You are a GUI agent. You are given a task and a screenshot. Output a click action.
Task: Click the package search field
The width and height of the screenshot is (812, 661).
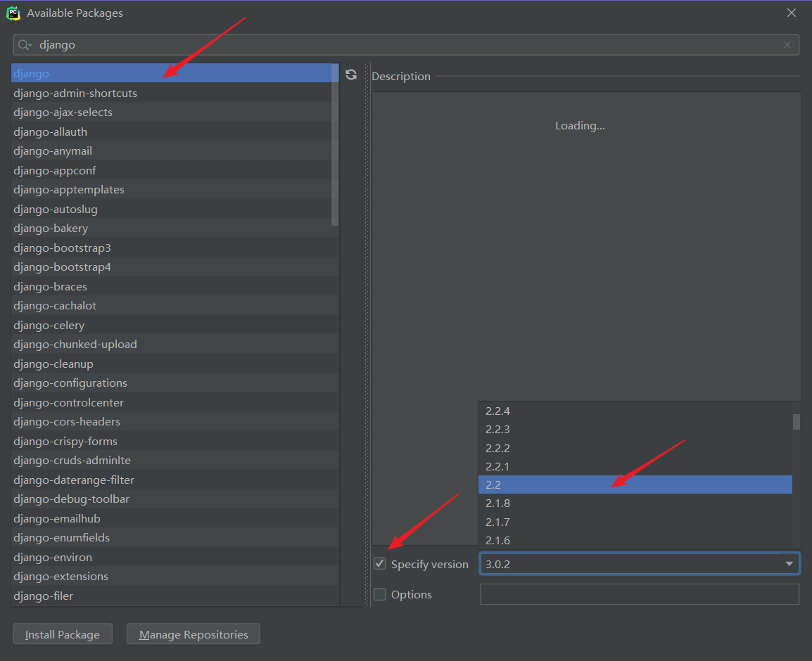406,45
